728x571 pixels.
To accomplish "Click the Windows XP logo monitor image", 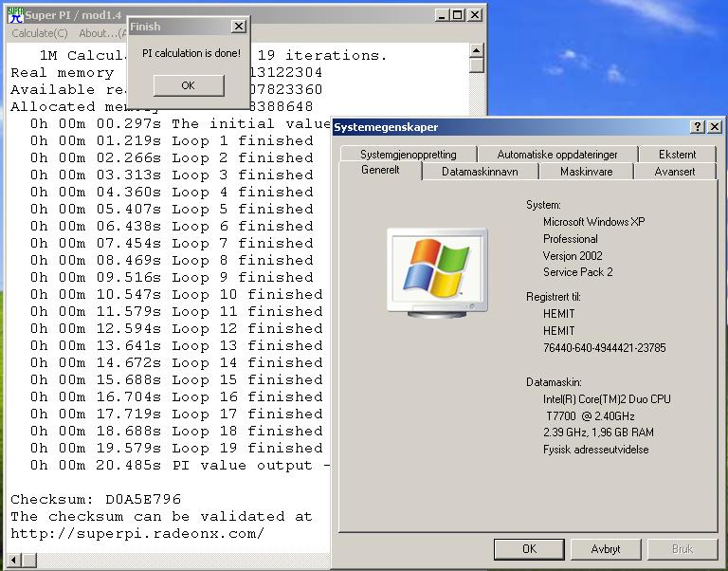I will 437,273.
